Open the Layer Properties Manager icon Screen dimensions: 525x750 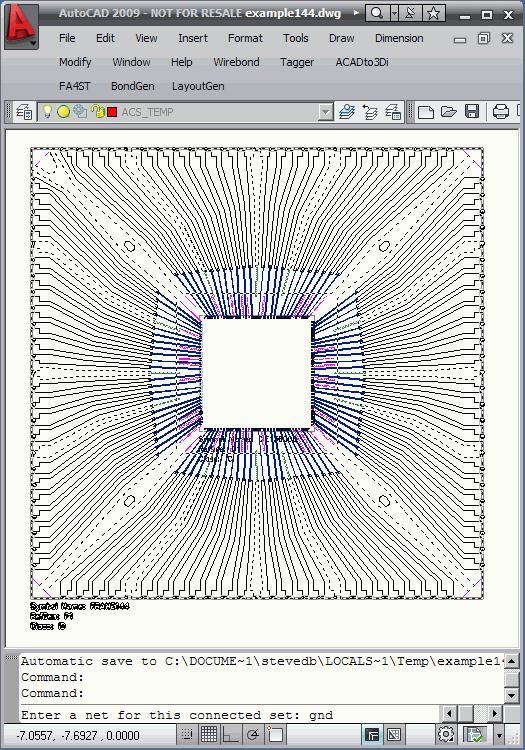pyautogui.click(x=24, y=112)
